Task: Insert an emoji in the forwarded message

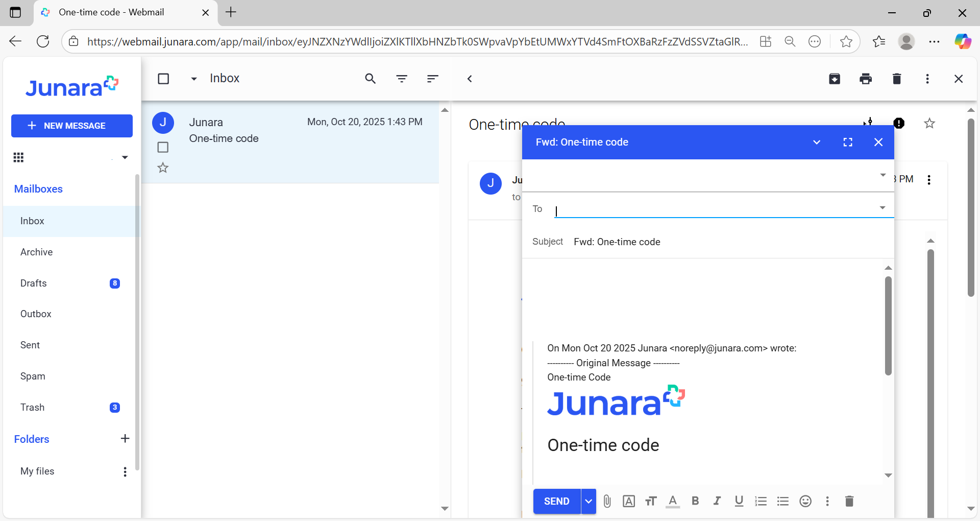Action: click(805, 501)
